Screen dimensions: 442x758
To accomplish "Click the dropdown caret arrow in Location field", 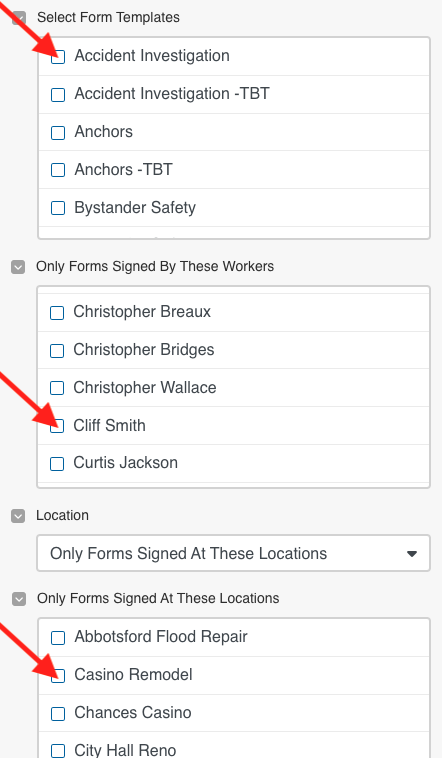I will coord(412,554).
